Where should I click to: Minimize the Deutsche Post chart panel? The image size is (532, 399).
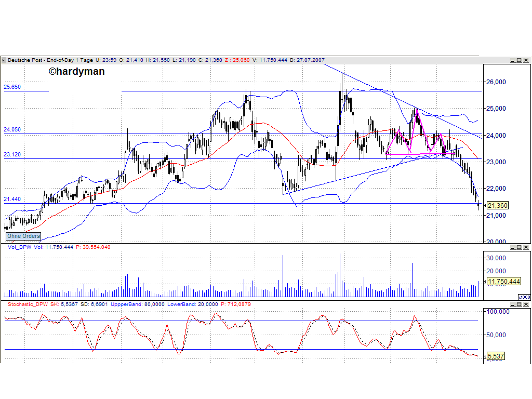(513, 60)
